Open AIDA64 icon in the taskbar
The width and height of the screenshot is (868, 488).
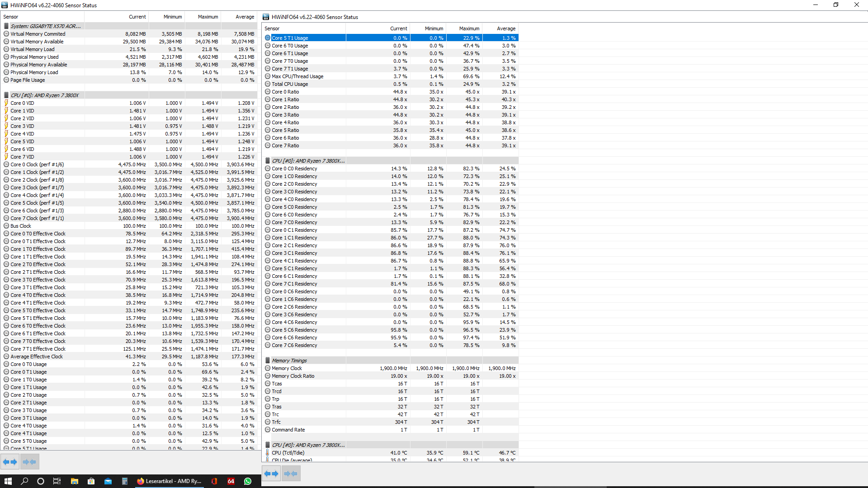pos(231,481)
